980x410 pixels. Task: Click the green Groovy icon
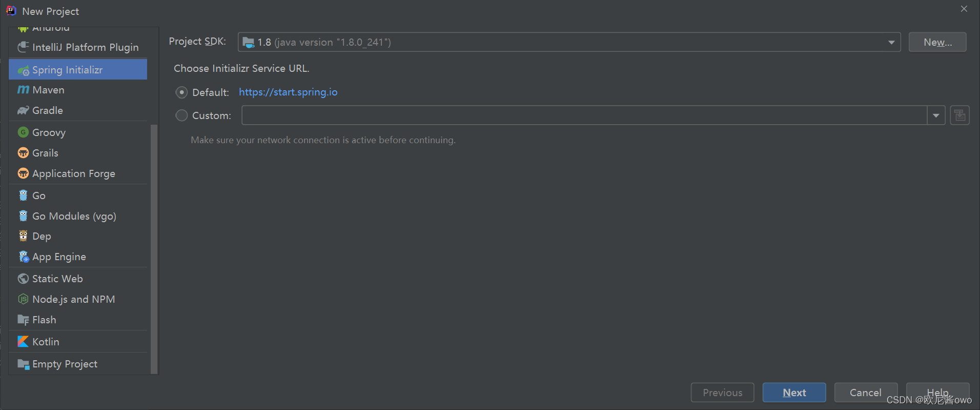point(23,132)
